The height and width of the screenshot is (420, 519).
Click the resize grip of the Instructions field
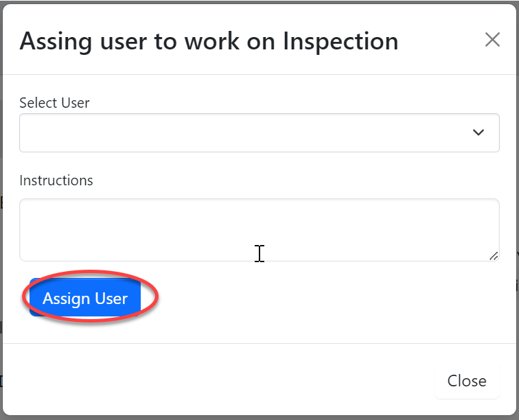tap(494, 256)
